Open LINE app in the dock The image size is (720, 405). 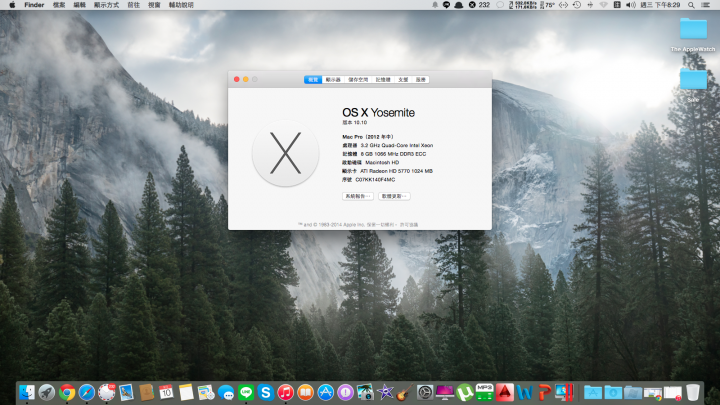(x=246, y=393)
